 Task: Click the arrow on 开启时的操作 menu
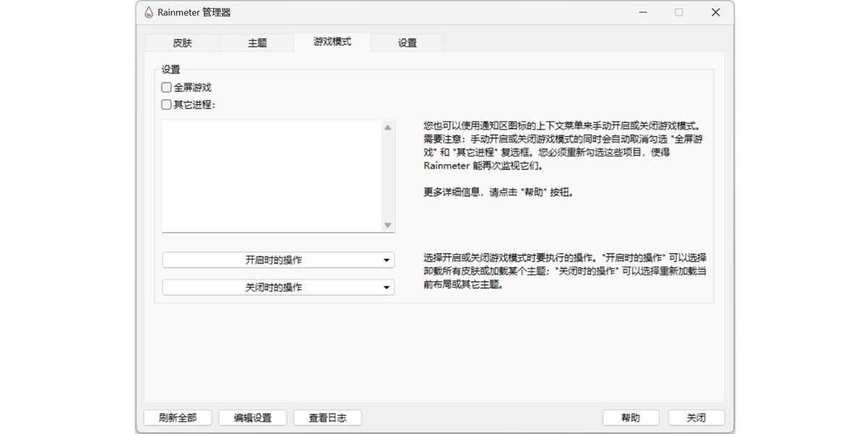point(387,260)
